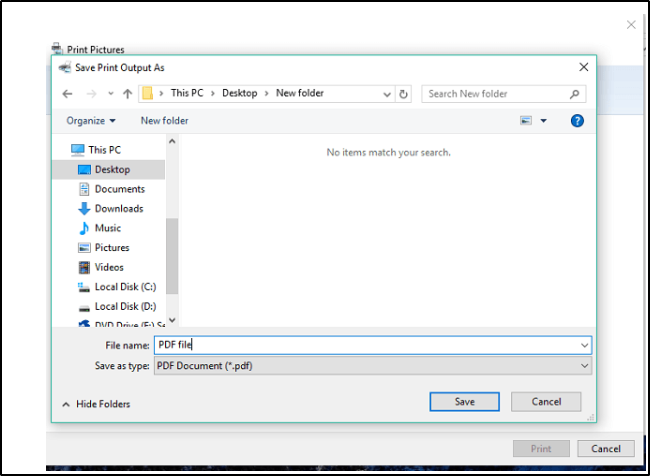Click the Videos film icon
The width and height of the screenshot is (650, 476).
[x=84, y=267]
